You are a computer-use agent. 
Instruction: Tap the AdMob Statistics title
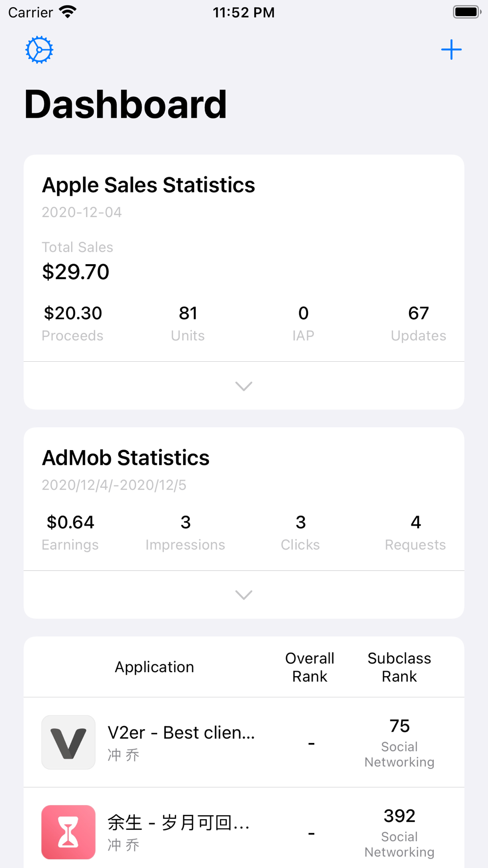click(125, 458)
